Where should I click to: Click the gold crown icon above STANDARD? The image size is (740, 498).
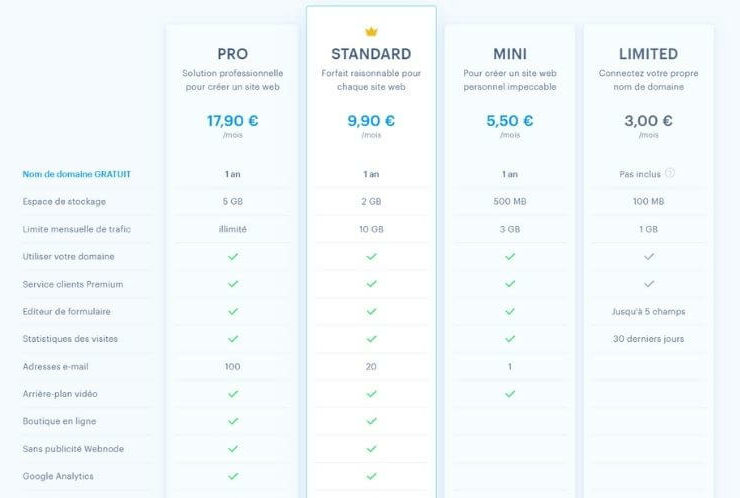tap(371, 32)
